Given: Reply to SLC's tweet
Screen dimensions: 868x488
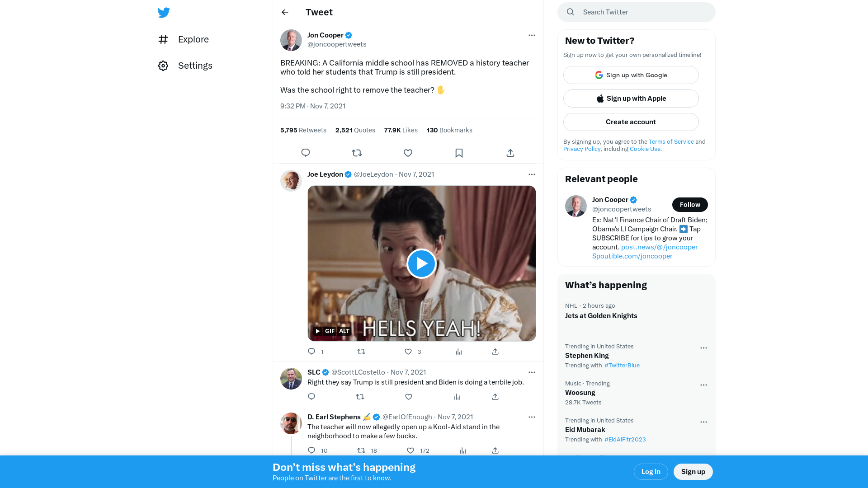Looking at the screenshot, I should 311,397.
